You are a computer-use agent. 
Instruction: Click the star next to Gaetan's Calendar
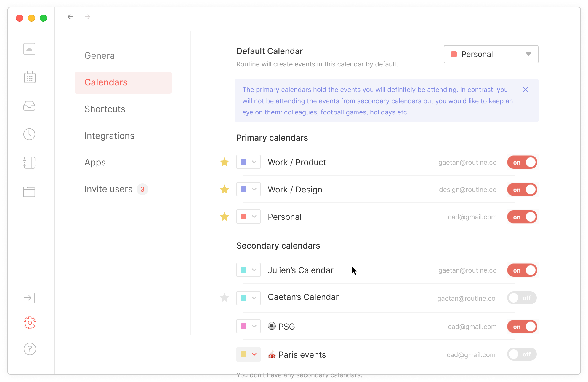(225, 298)
